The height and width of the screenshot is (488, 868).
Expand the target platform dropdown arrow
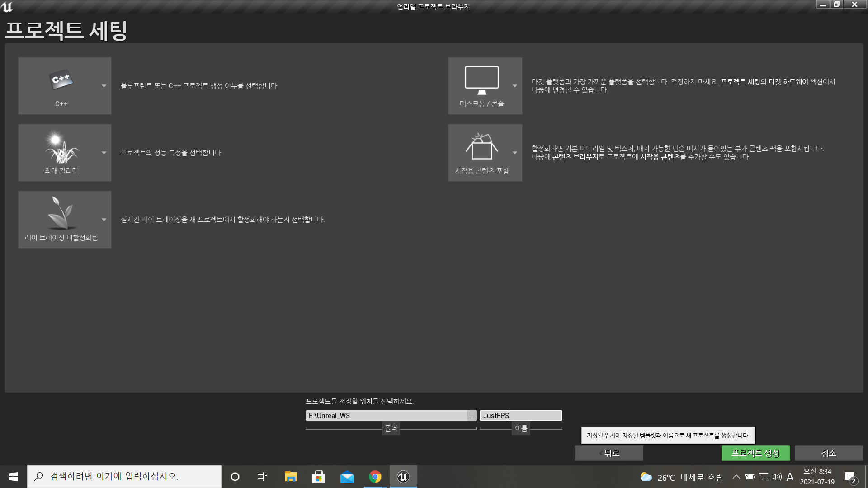coord(515,86)
